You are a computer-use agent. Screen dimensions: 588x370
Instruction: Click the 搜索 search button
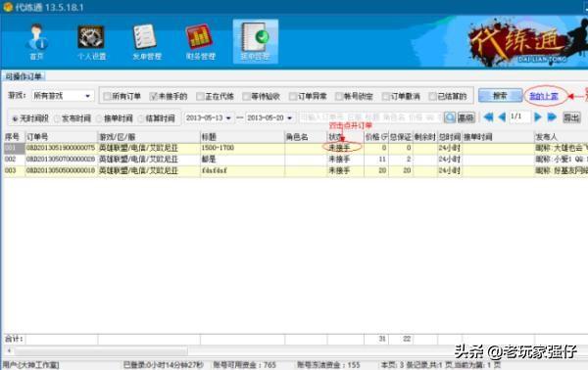point(500,96)
